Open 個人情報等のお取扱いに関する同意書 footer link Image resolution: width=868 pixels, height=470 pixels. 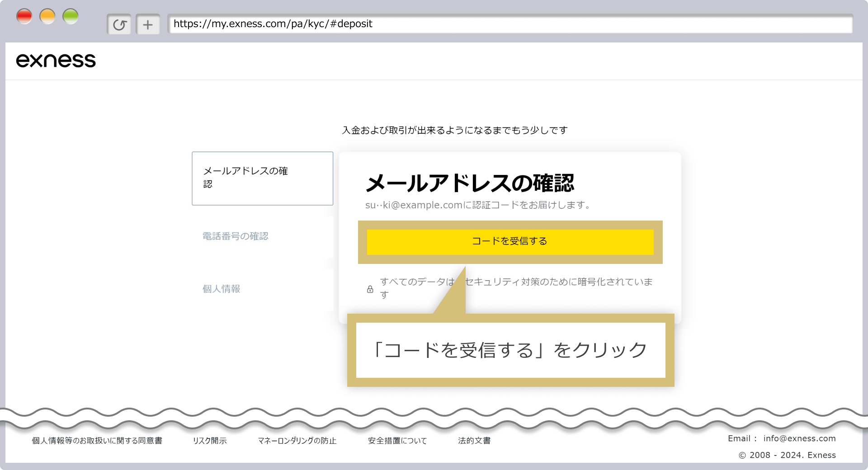pyautogui.click(x=97, y=441)
